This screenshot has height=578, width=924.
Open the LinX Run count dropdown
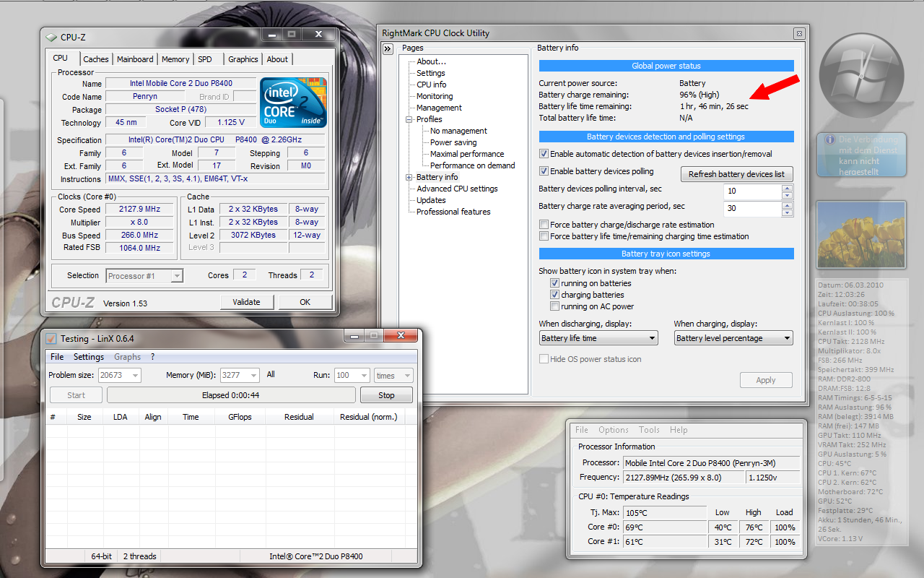(352, 375)
